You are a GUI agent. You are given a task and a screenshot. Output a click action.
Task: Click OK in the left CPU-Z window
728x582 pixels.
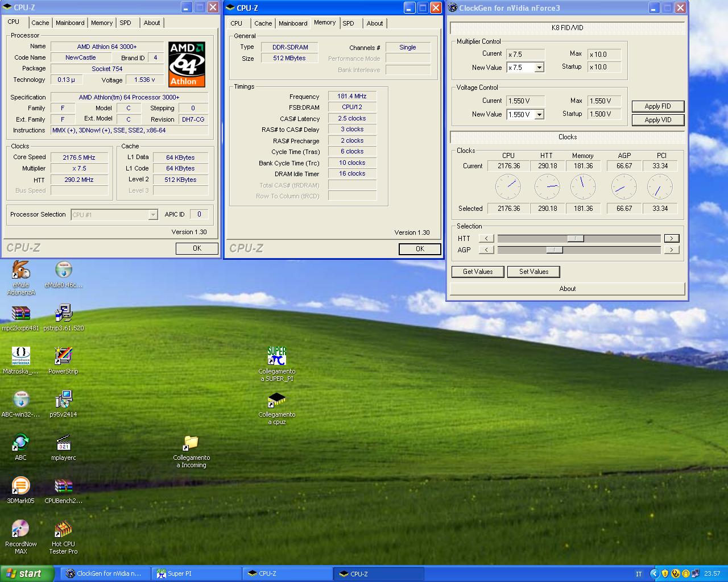click(197, 248)
